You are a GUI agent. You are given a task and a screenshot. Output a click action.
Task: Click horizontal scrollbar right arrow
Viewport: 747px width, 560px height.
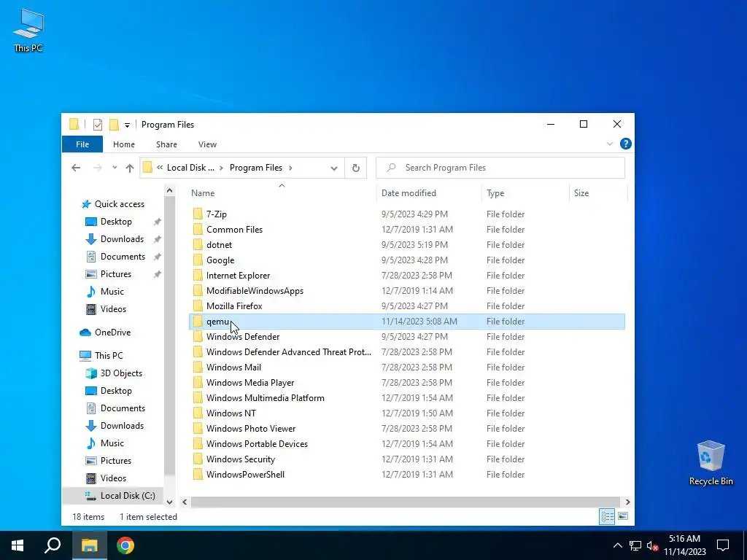[x=627, y=502]
